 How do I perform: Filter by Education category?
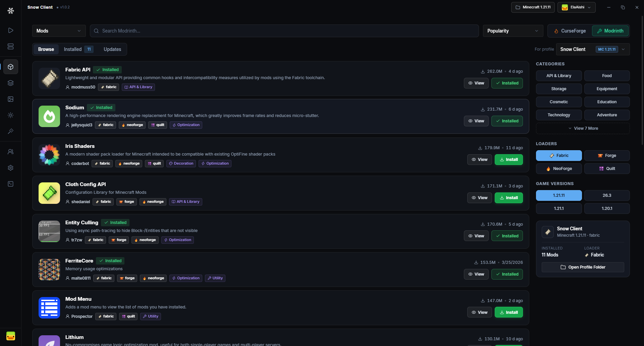pos(607,102)
